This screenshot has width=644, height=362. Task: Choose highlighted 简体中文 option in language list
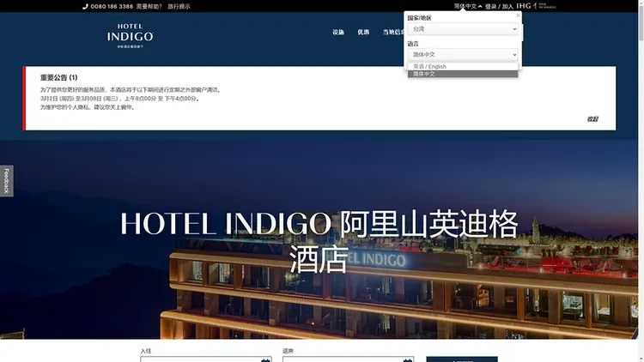click(463, 74)
